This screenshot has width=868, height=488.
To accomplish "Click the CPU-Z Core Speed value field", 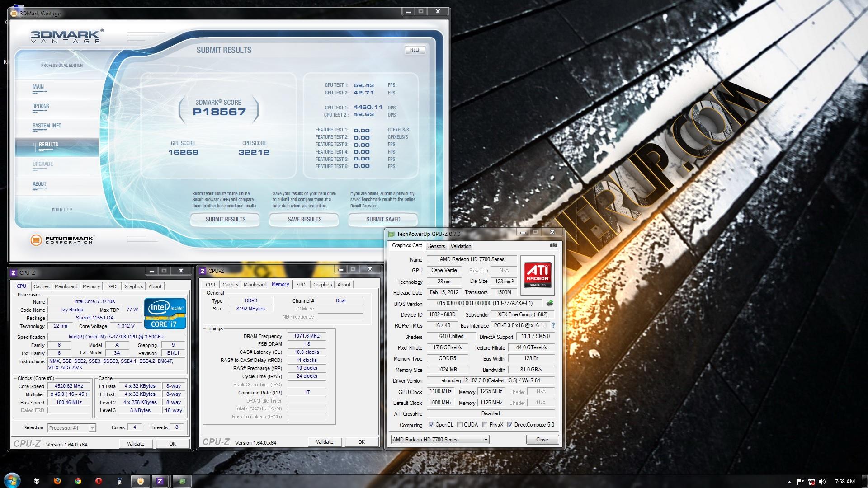I will pyautogui.click(x=69, y=386).
